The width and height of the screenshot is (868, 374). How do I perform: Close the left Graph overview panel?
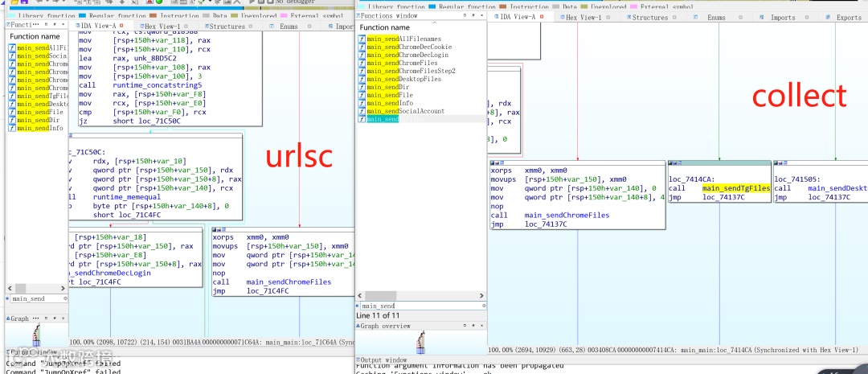[x=64, y=319]
